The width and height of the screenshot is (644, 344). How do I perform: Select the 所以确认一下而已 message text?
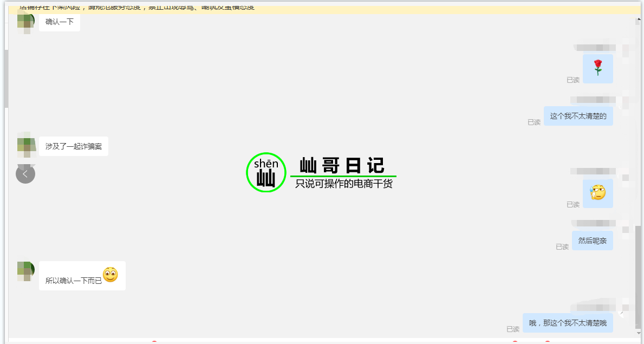[74, 281]
